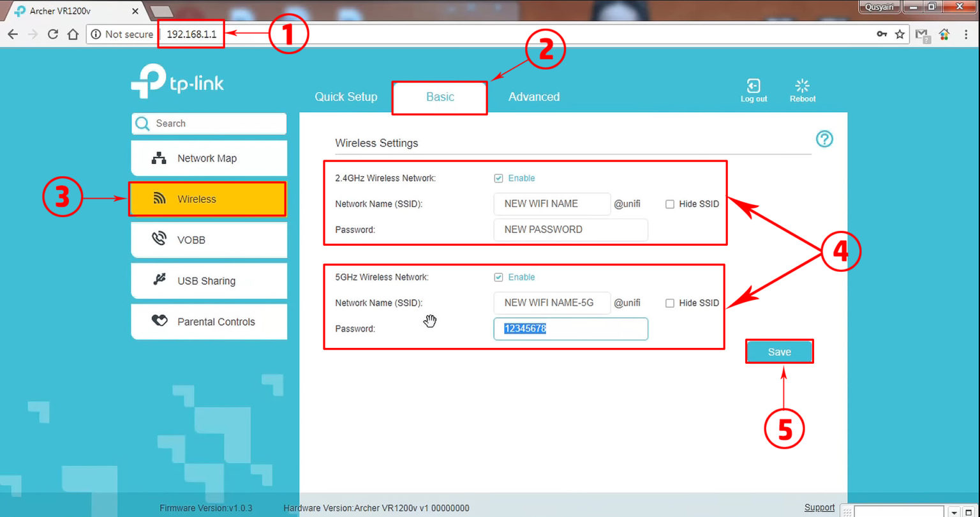Viewport: 980px width, 517px height.
Task: Save the wireless settings
Action: point(779,352)
